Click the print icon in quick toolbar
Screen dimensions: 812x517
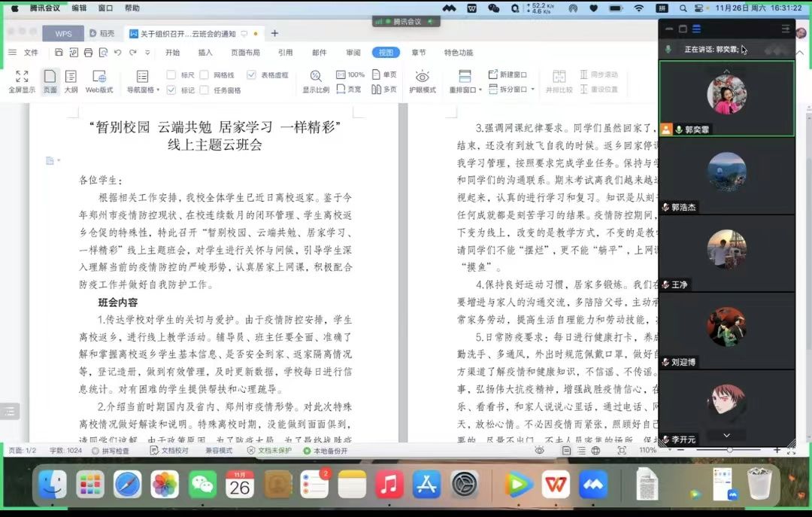point(88,53)
